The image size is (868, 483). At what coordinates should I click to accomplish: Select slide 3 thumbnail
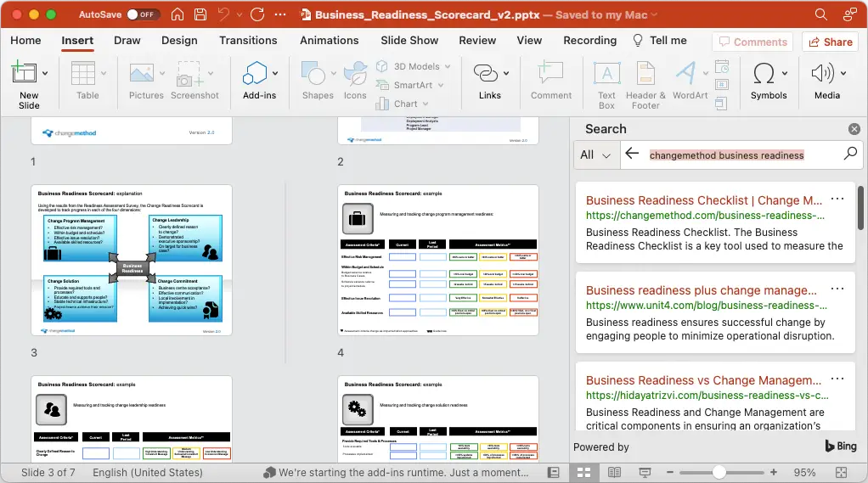tap(132, 260)
